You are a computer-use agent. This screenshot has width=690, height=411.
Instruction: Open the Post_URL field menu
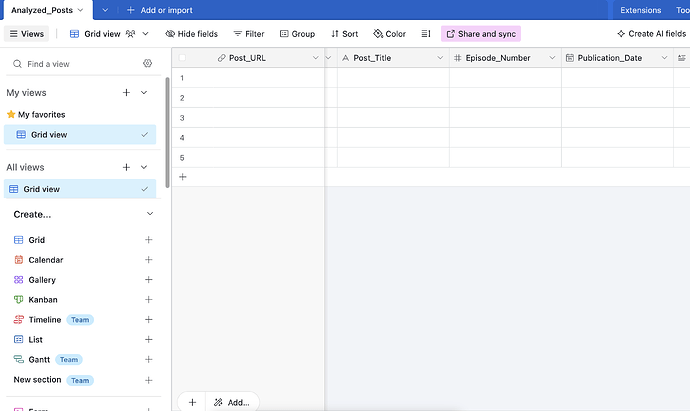(x=316, y=58)
